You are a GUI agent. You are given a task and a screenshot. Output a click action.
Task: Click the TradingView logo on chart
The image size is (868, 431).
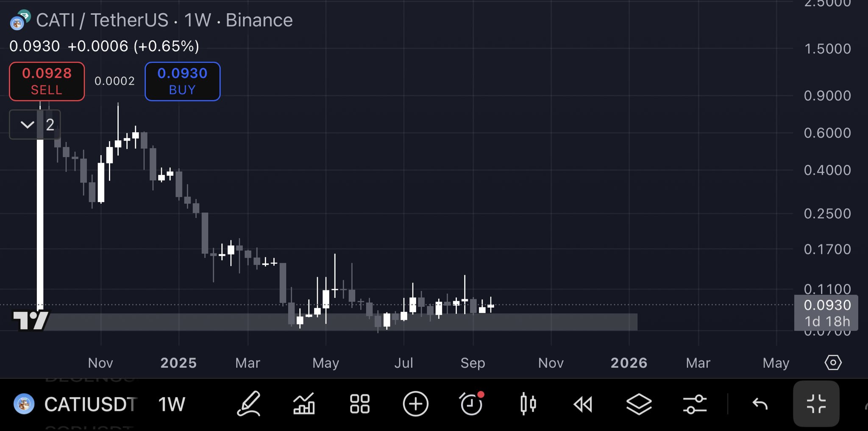point(31,320)
